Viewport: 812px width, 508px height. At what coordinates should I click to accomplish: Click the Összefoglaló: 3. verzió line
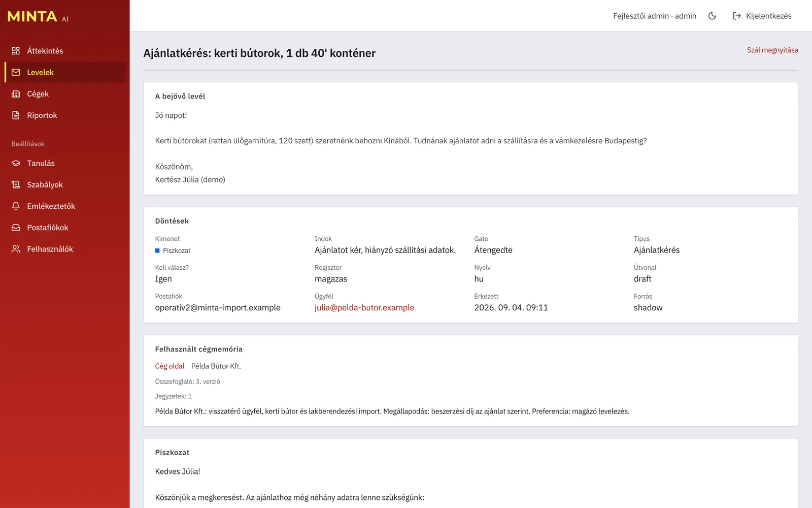tap(188, 382)
